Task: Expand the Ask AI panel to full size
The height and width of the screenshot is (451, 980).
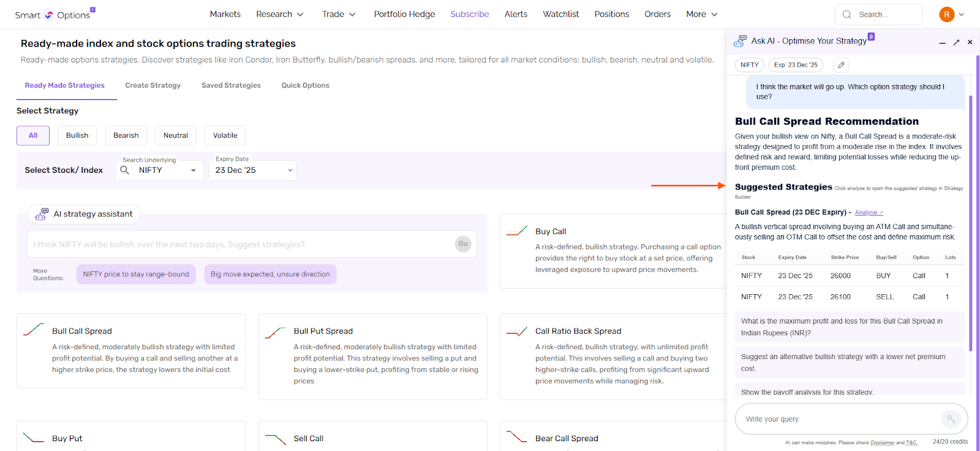Action: pyautogui.click(x=956, y=42)
